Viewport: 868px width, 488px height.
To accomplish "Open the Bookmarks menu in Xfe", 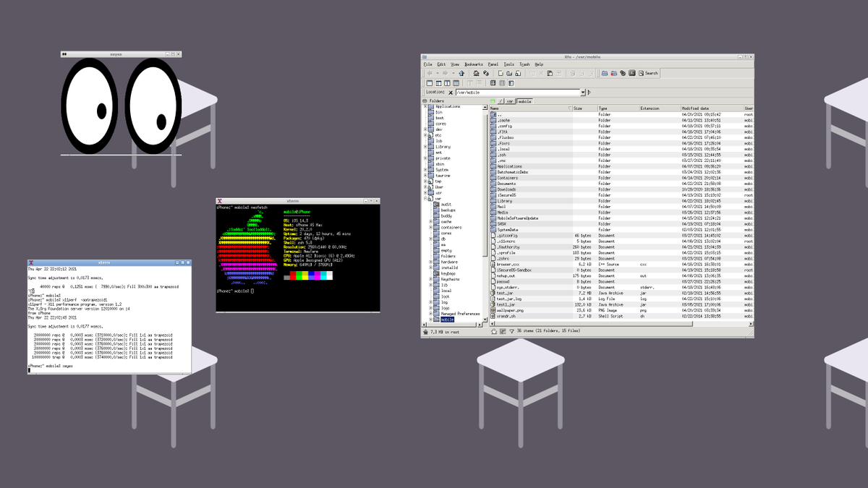I will click(x=473, y=64).
